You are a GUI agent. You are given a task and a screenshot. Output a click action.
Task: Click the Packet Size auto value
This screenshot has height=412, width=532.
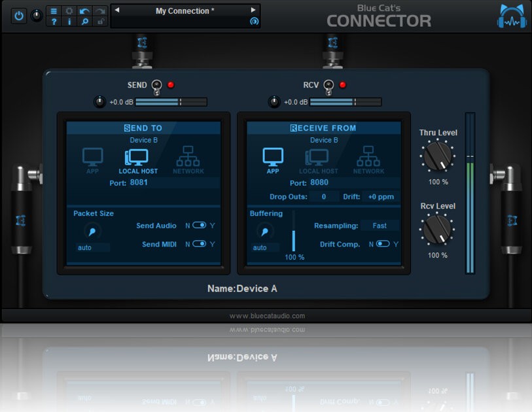click(x=92, y=248)
